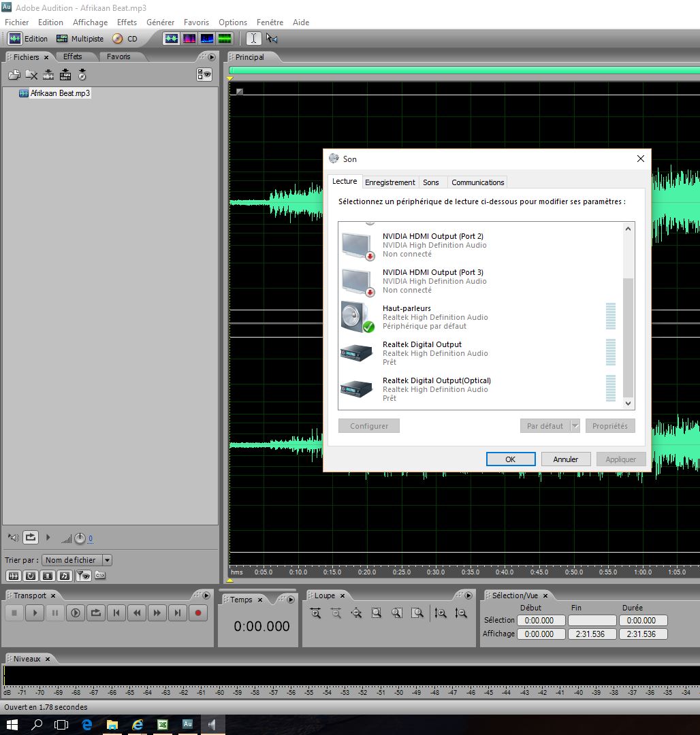
Task: Click the zoom in horizontally icon
Action: point(315,613)
